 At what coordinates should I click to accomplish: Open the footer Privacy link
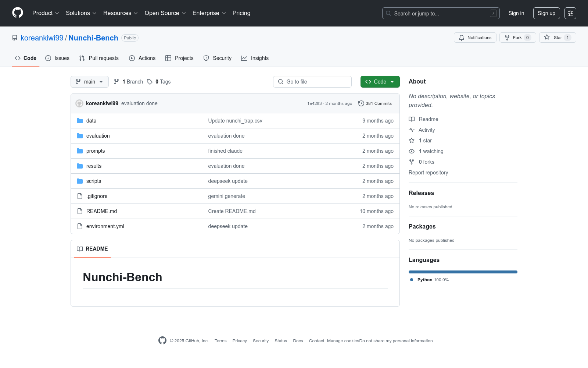[x=240, y=341]
